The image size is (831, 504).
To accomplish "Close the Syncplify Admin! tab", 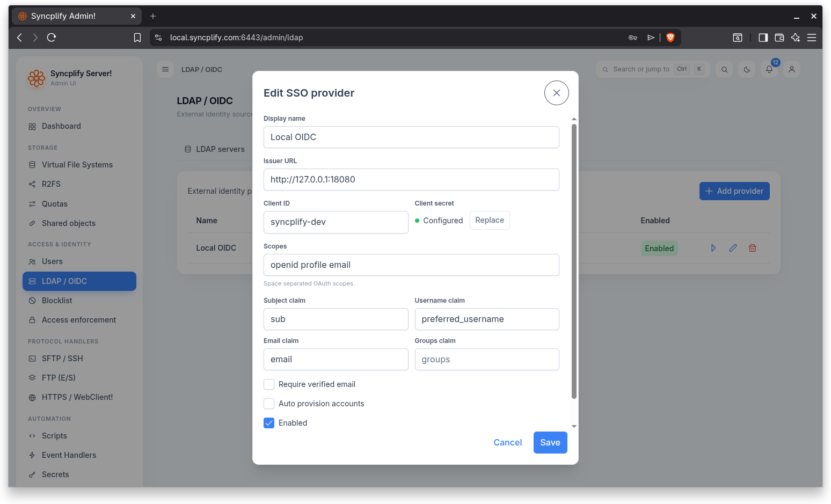I will [x=133, y=16].
